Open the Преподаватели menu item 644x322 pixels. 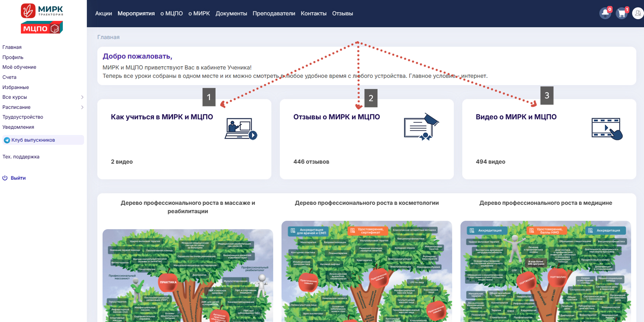point(274,13)
